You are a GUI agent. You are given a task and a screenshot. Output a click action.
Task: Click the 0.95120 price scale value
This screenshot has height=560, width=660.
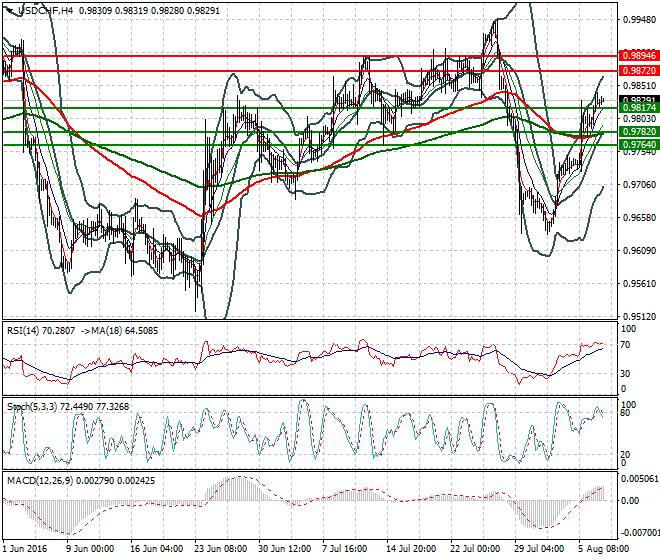click(x=639, y=317)
